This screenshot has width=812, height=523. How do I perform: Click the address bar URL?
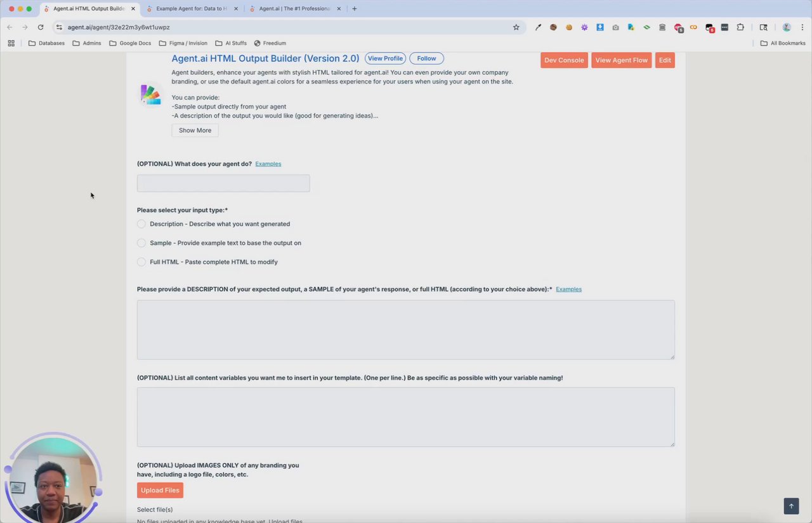(119, 27)
